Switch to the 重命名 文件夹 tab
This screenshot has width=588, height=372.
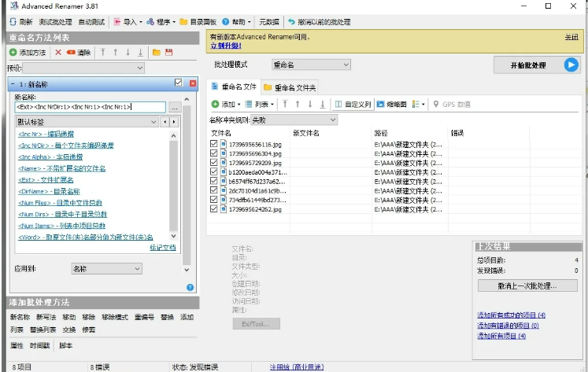[x=290, y=87]
